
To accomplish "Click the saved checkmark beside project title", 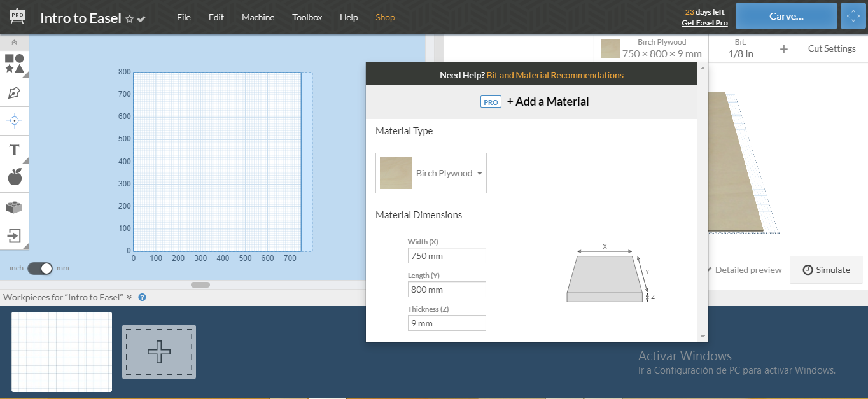I will 141,19.
